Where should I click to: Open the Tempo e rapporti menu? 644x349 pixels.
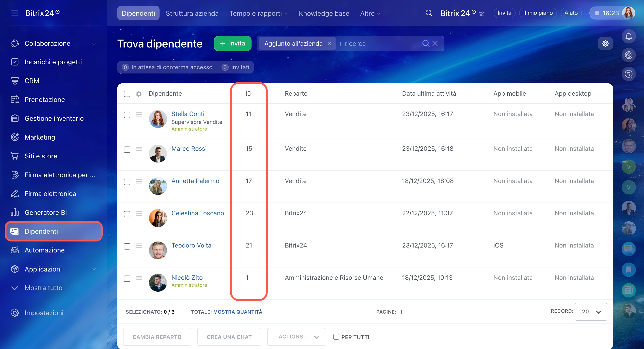pyautogui.click(x=258, y=13)
